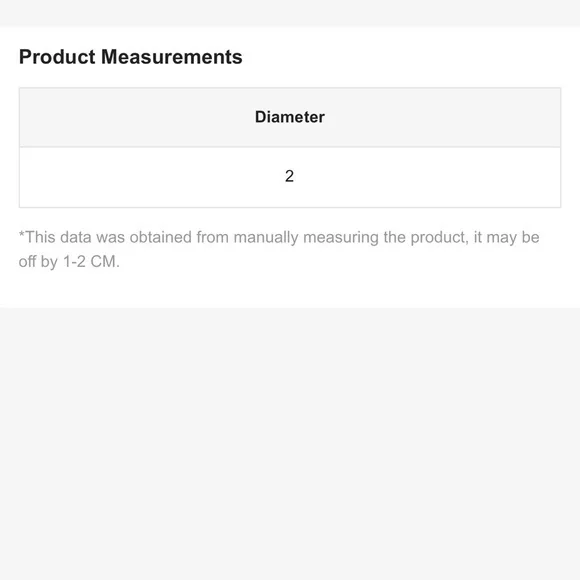Click the gray strip above the white card
580x580 pixels.
290,13
